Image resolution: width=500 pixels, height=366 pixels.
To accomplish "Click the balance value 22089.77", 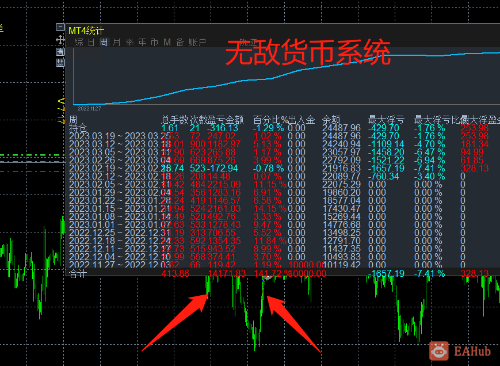I will (x=341, y=176).
